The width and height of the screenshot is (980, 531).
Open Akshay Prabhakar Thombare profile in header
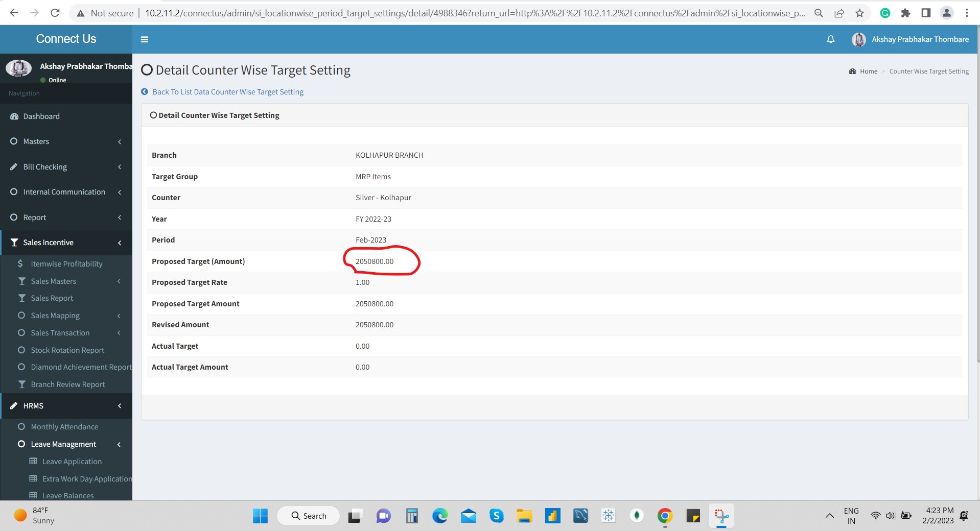tap(910, 39)
